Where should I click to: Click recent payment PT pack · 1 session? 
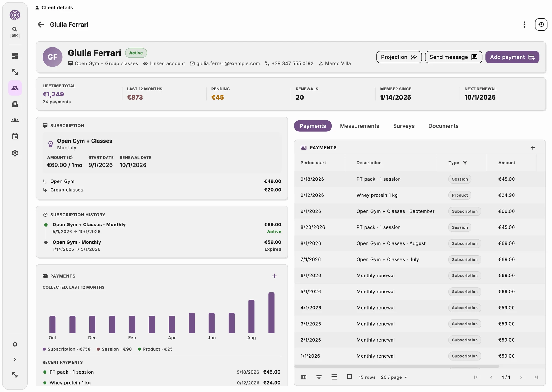pyautogui.click(x=162, y=372)
